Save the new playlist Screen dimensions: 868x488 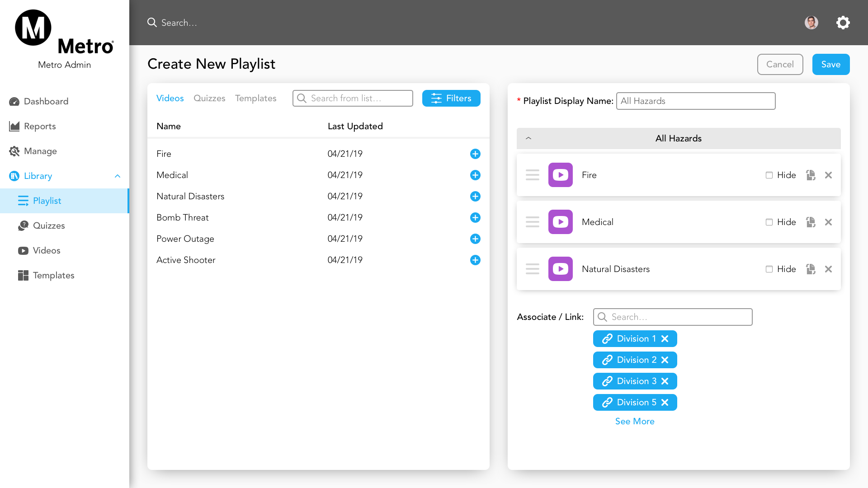tap(830, 64)
